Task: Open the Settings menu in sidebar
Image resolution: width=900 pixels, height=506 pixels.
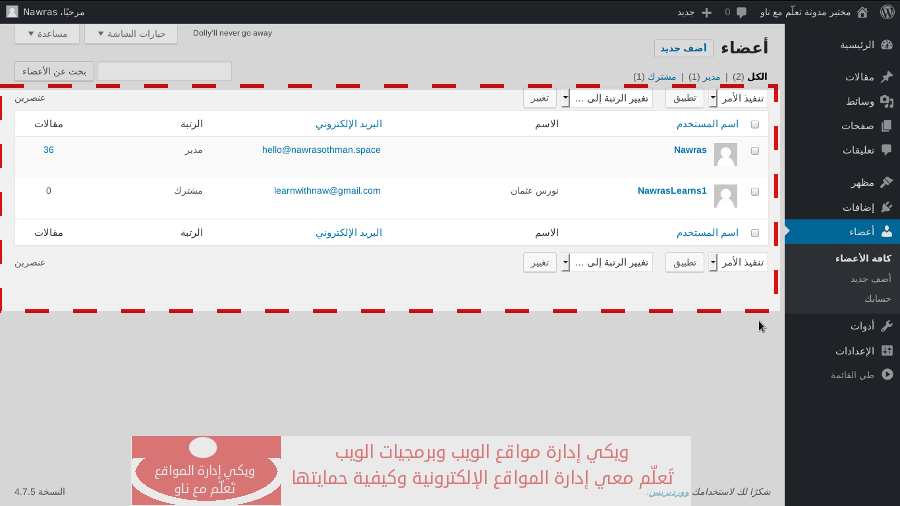Action: pyautogui.click(x=855, y=351)
